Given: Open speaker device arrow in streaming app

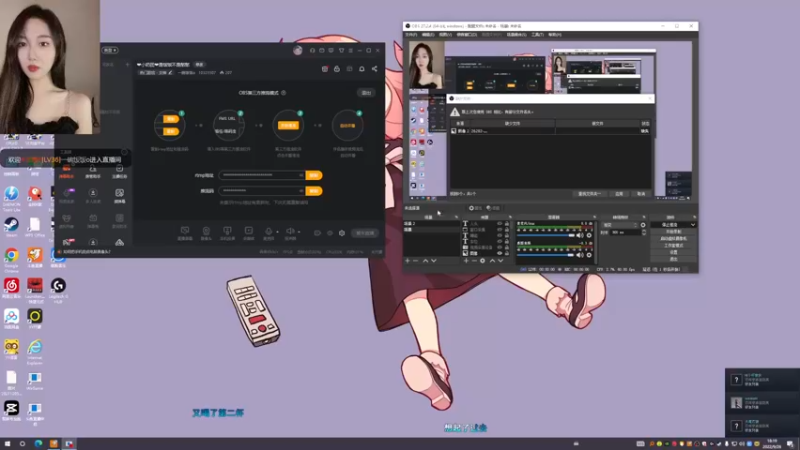Looking at the screenshot, I should pyautogui.click(x=299, y=232).
